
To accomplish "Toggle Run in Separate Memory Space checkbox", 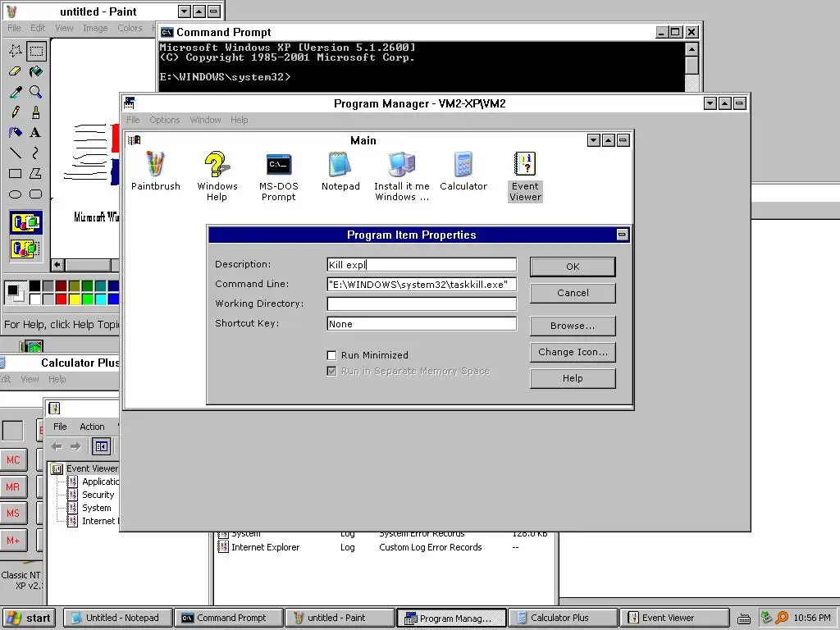I will 331,372.
